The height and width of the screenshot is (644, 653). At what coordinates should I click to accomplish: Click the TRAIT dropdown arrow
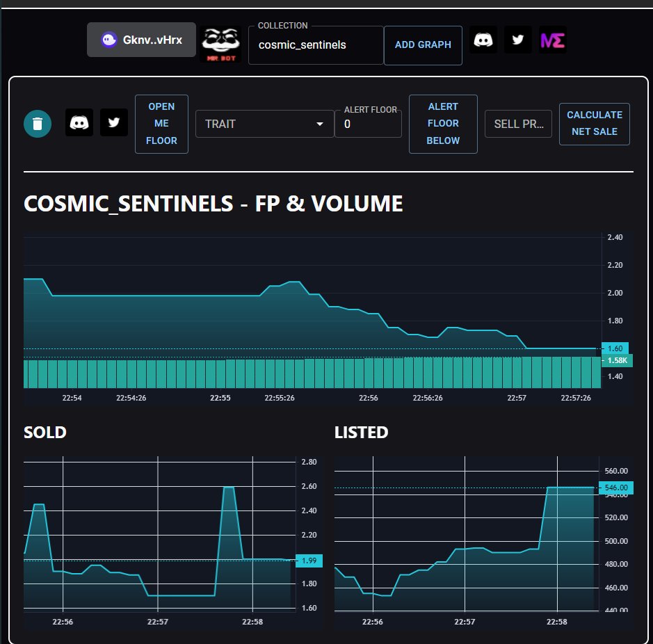[x=320, y=124]
